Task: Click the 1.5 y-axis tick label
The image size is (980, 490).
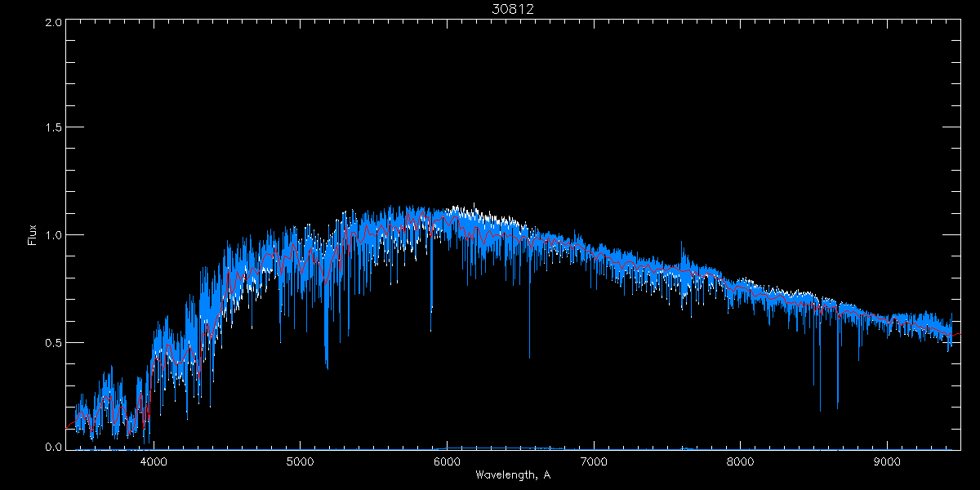Action: (x=54, y=129)
